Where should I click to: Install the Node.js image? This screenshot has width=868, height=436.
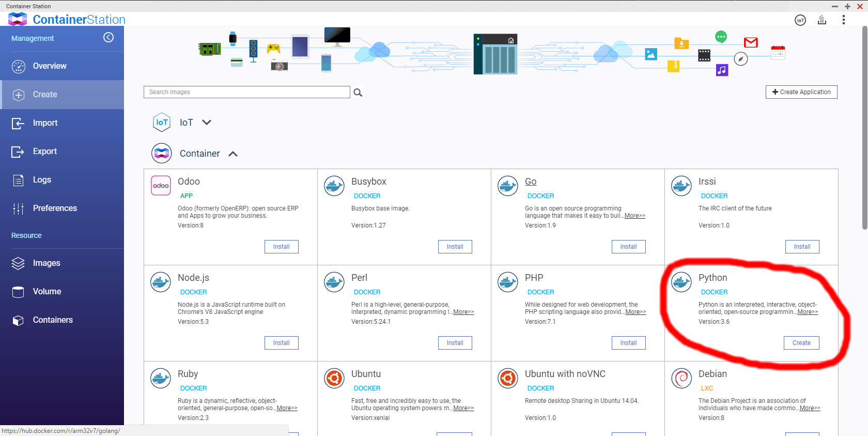[282, 343]
